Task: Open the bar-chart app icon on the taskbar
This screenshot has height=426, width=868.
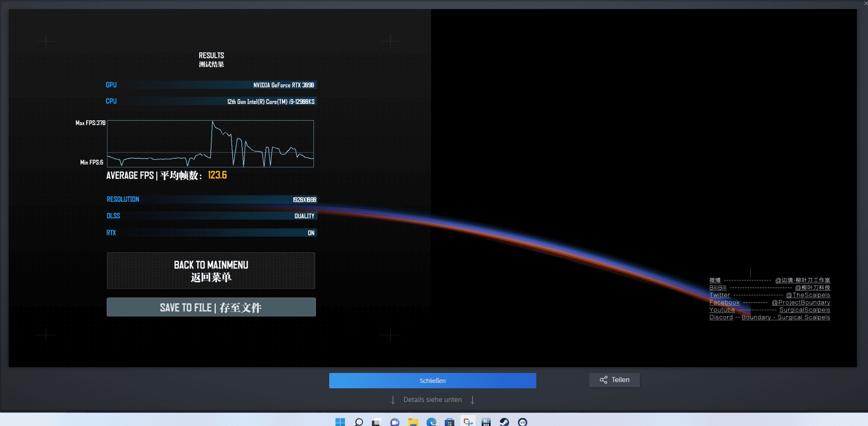Action: pos(486,422)
